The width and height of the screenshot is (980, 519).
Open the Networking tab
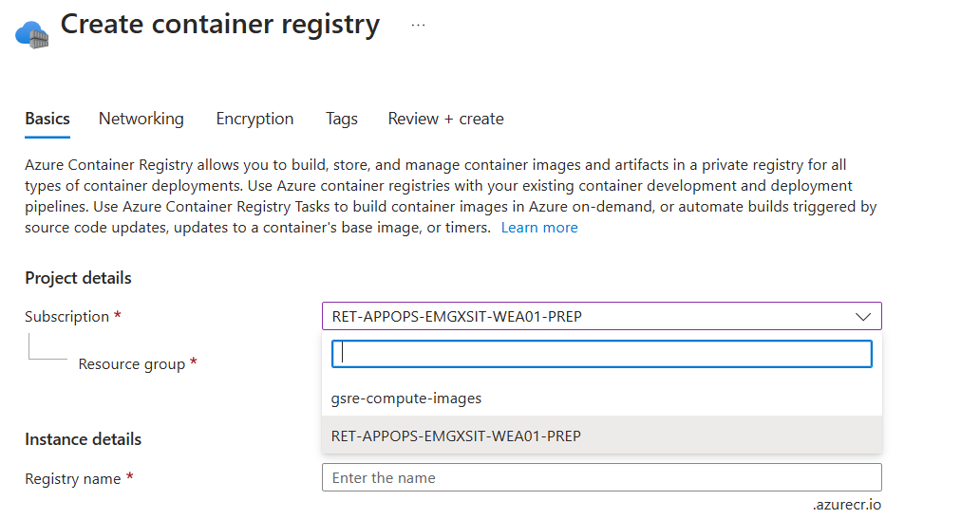141,119
